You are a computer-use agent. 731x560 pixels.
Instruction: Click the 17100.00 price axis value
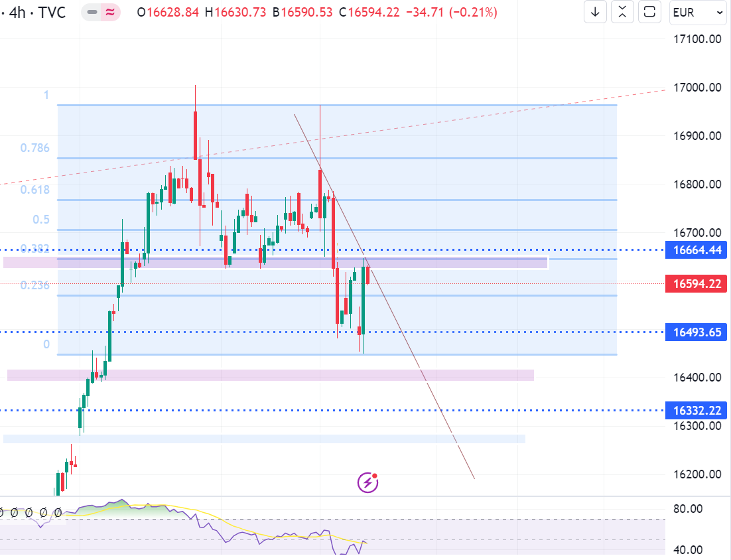(697, 39)
